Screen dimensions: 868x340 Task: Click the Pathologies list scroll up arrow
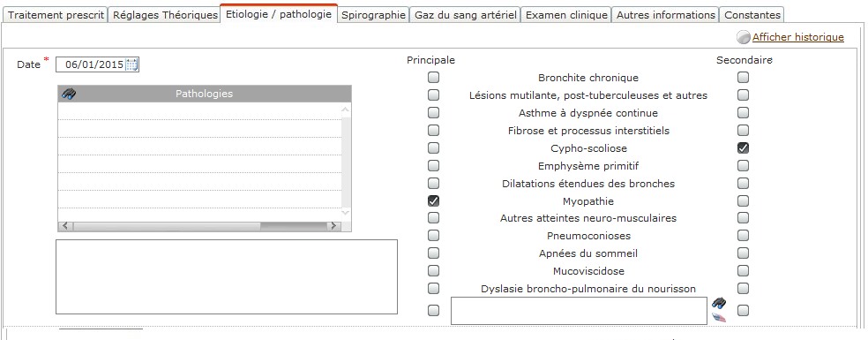click(346, 110)
